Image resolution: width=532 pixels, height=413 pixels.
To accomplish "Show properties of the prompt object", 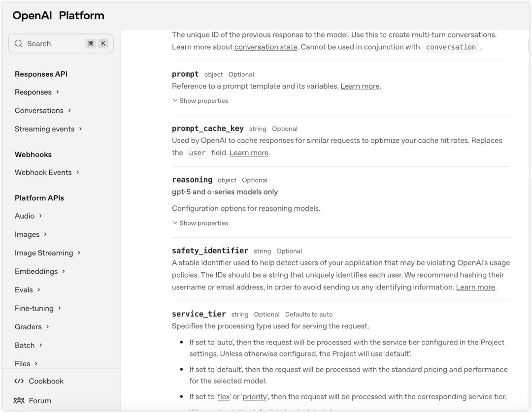I will [x=200, y=101].
